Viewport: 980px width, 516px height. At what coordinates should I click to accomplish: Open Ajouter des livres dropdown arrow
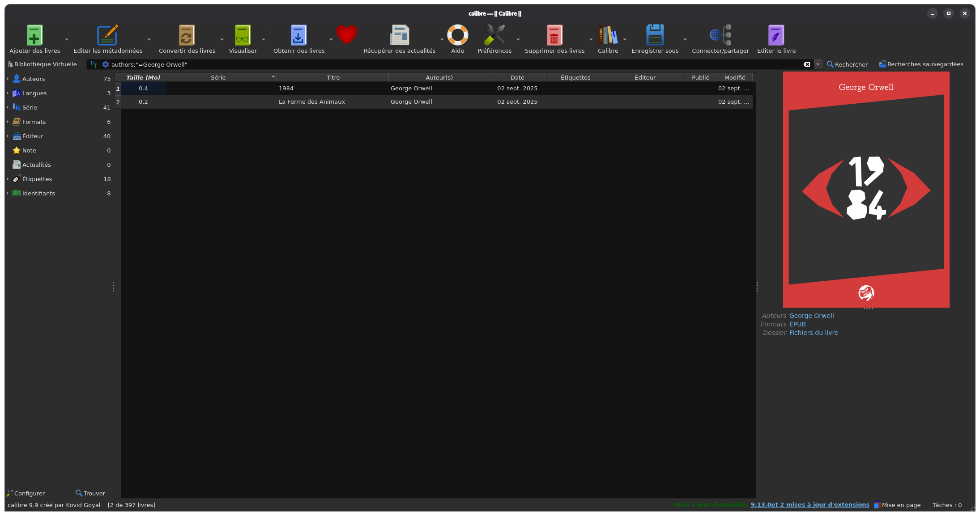pos(67,39)
